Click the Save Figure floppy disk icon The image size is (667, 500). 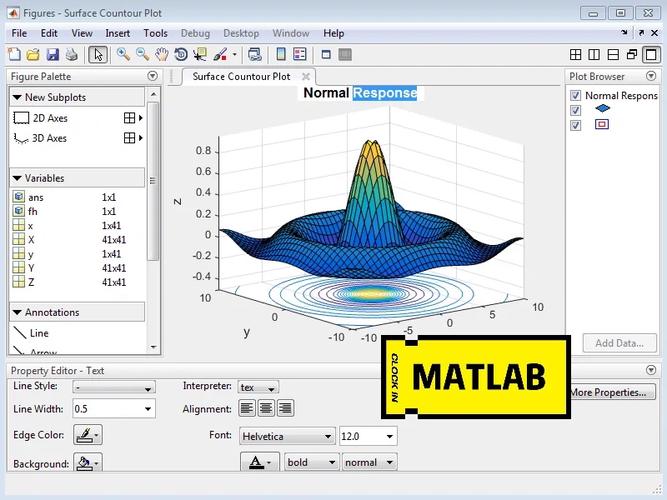(52, 54)
